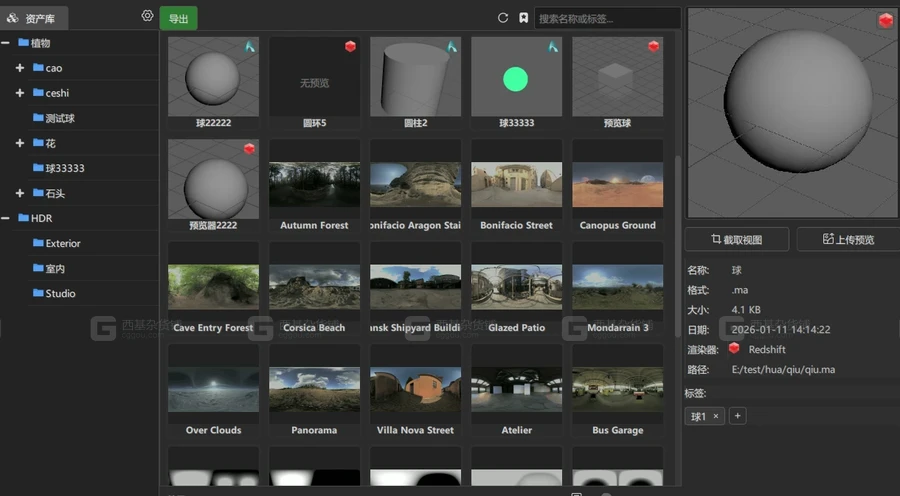Remove the 球1 tag with its x

[x=716, y=416]
